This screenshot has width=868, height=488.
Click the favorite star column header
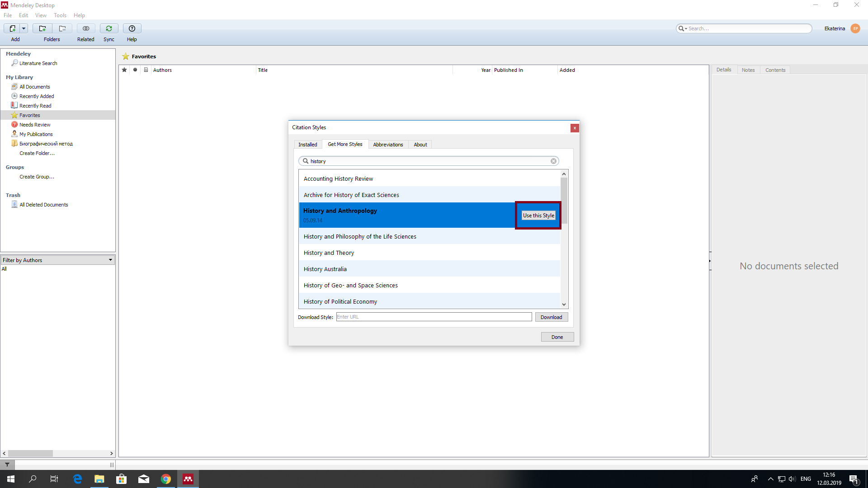[x=124, y=70]
